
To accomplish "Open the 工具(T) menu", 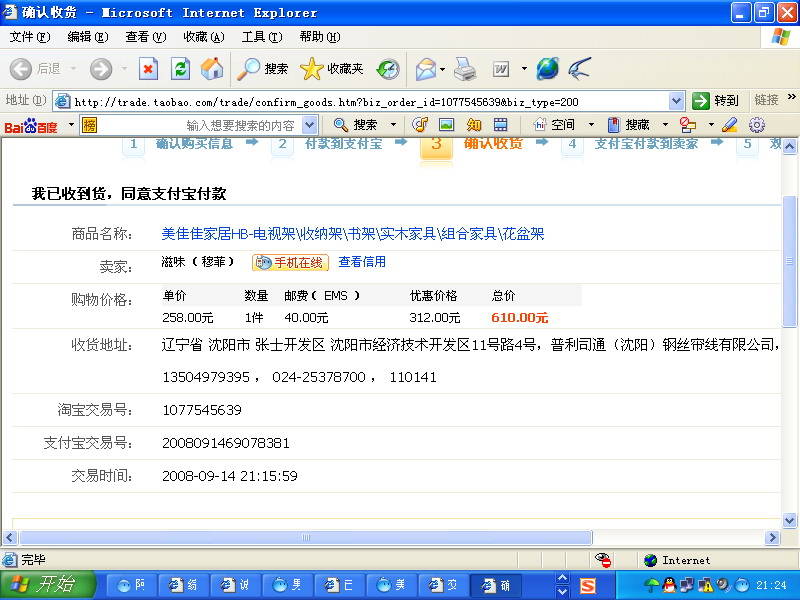I will tap(262, 37).
